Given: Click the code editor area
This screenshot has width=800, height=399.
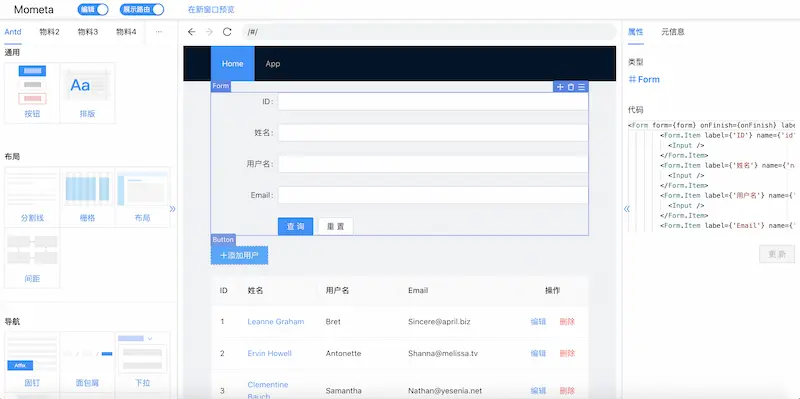Looking at the screenshot, I should coord(711,176).
